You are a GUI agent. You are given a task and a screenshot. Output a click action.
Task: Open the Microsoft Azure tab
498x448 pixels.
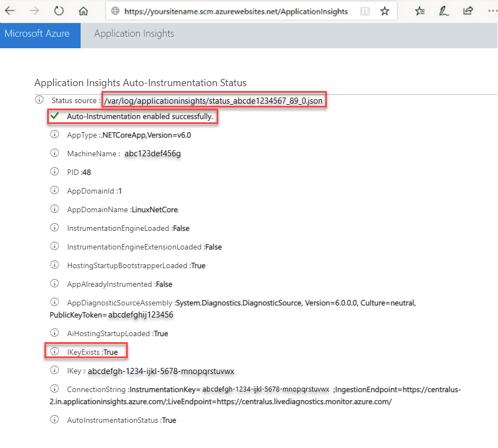[41, 35]
